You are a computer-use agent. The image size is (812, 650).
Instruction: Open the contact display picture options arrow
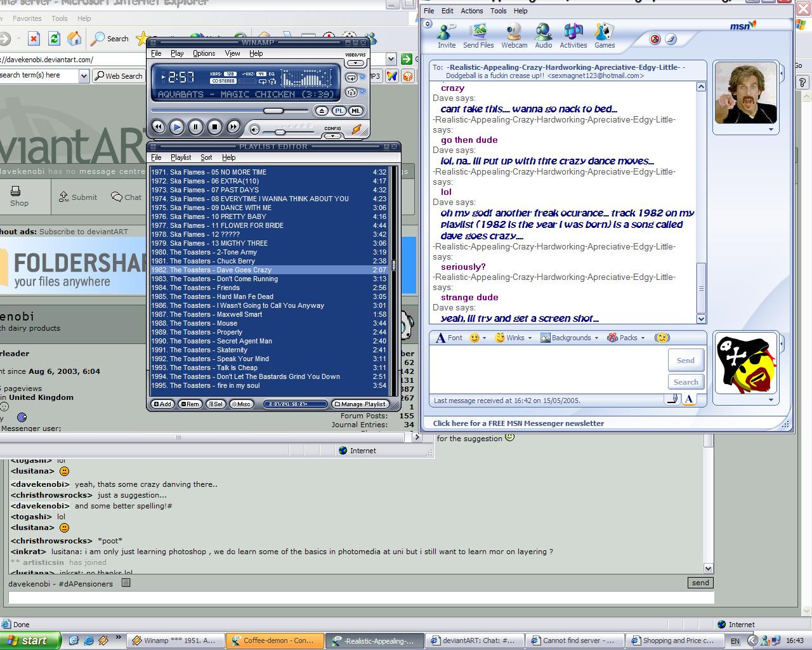771,129
